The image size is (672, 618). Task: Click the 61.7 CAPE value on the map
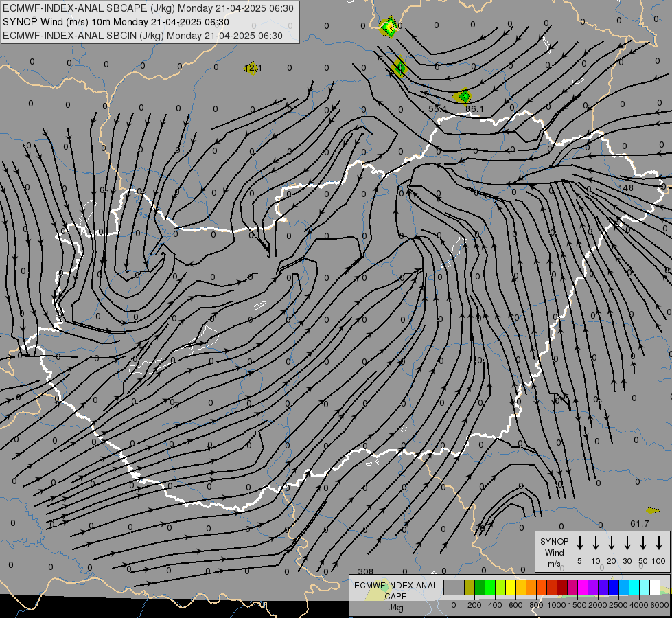click(640, 524)
